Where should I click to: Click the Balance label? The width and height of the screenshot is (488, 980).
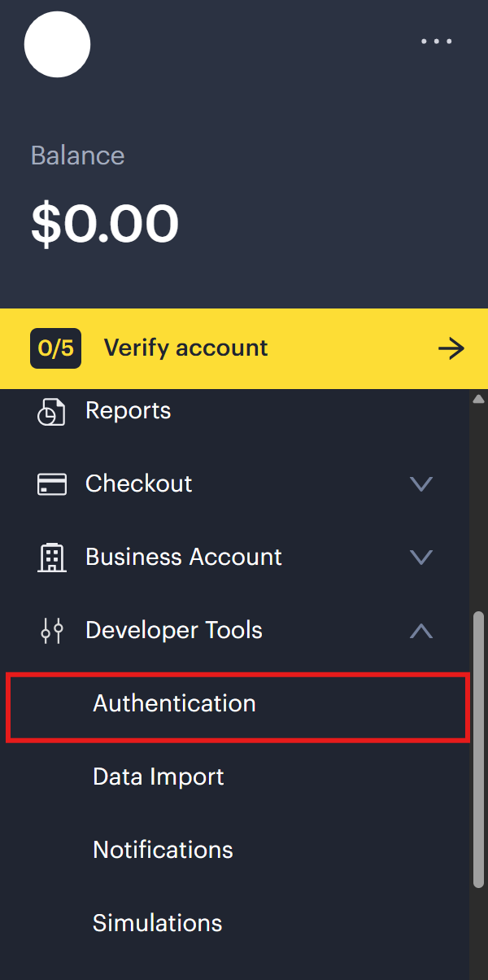(x=78, y=155)
